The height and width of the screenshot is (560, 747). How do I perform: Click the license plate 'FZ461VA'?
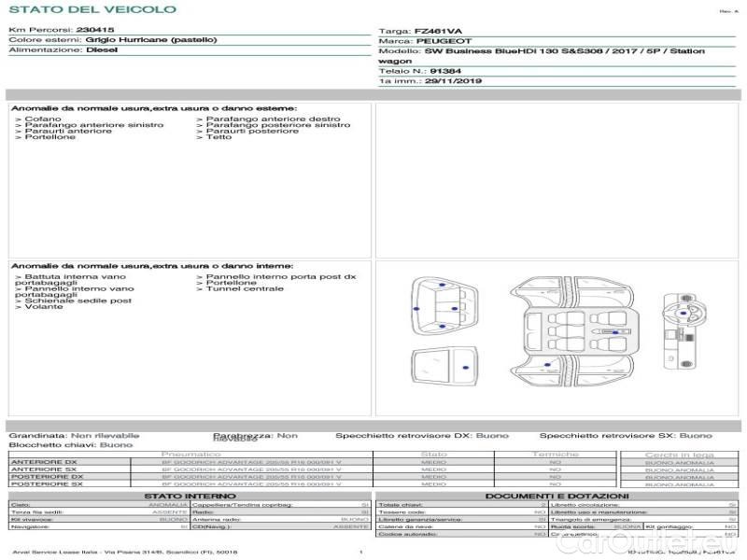coord(438,32)
